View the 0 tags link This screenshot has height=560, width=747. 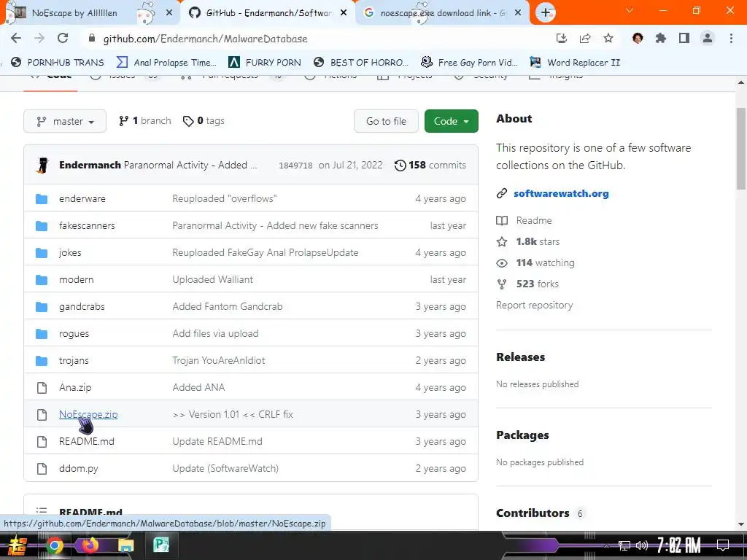204,121
